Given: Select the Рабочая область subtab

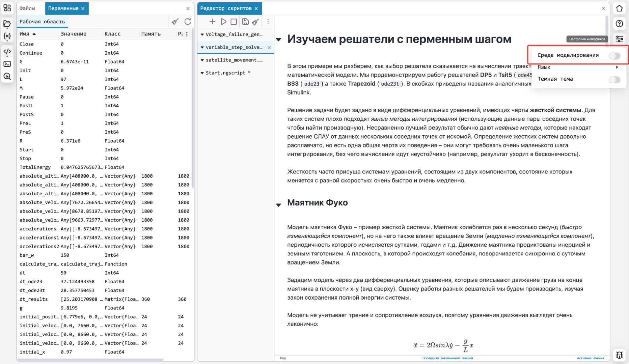Looking at the screenshot, I should pyautogui.click(x=42, y=22).
